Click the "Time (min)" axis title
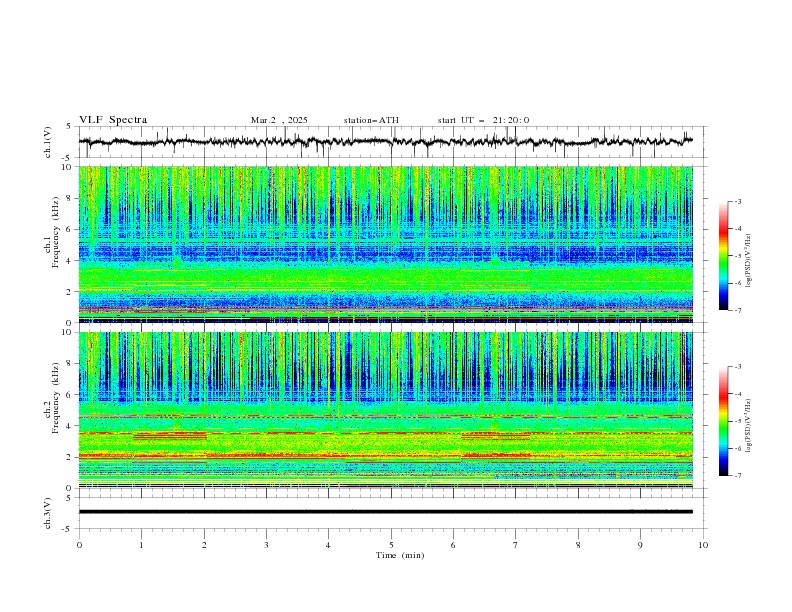This screenshot has height=612, width=792. point(400,555)
